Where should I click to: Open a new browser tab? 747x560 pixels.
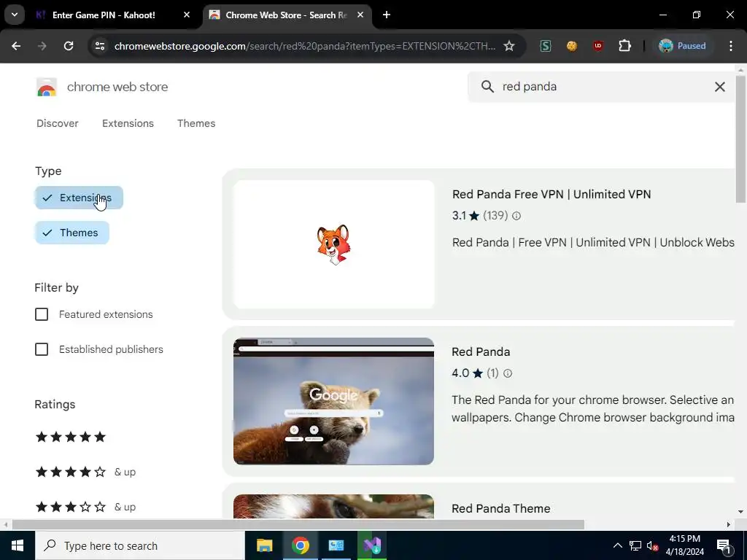[387, 15]
